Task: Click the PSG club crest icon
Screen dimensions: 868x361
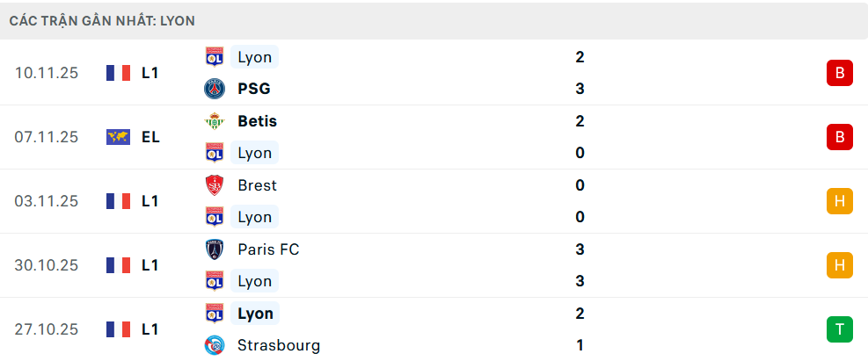Action: [x=214, y=89]
